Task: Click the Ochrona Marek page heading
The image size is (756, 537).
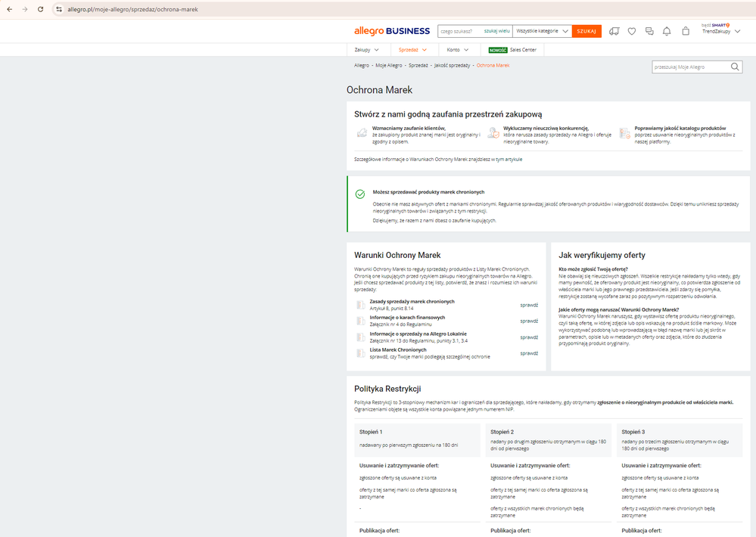Action: click(x=379, y=90)
